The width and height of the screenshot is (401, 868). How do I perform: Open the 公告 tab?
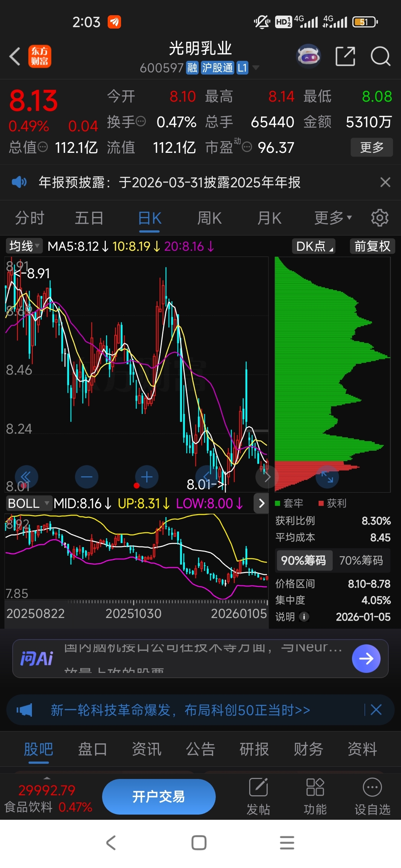(200, 749)
